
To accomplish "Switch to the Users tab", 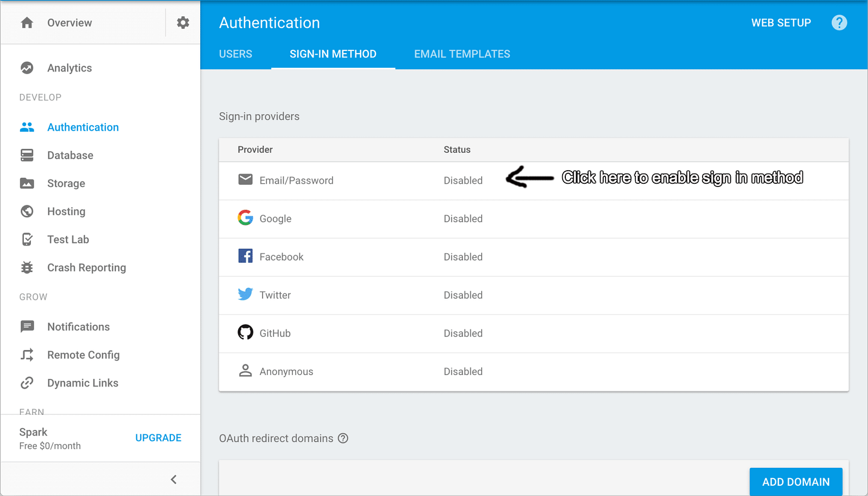I will pyautogui.click(x=235, y=54).
